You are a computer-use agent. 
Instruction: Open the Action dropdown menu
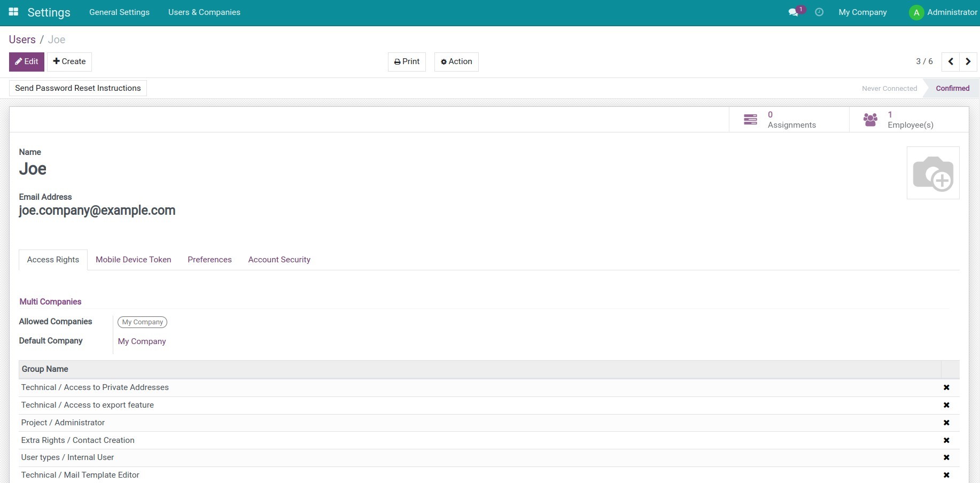[456, 61]
